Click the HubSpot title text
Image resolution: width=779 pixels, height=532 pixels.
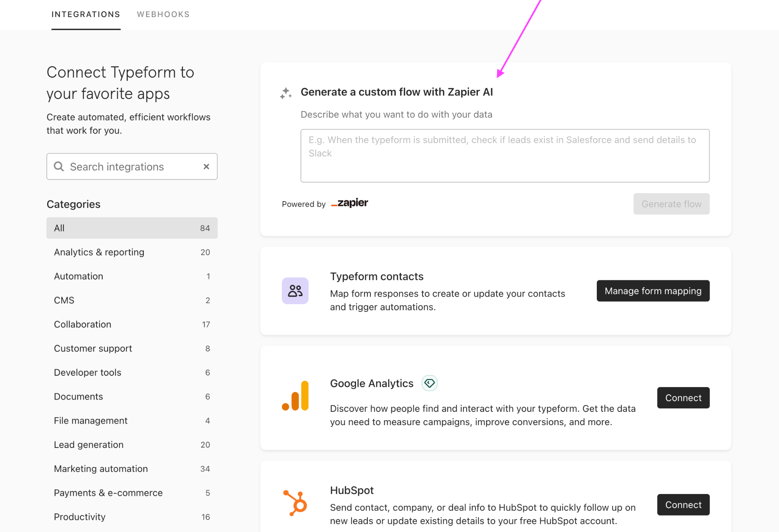352,491
